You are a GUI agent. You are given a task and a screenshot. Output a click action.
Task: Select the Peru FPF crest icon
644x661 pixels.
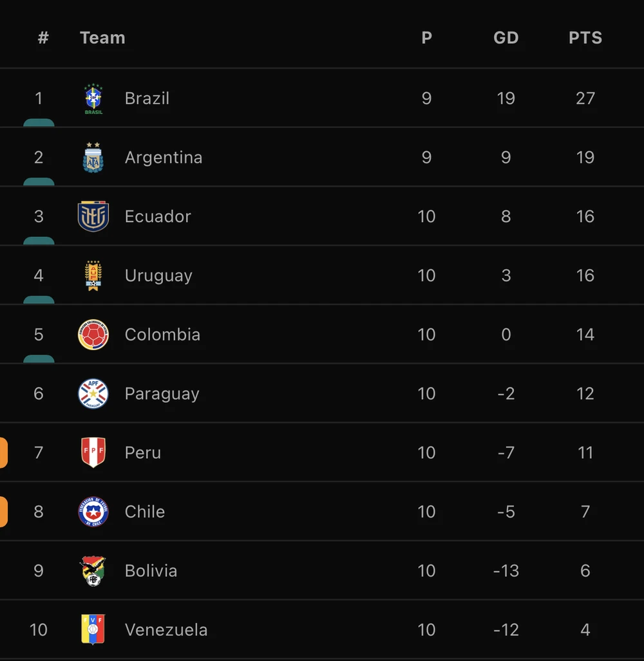coord(93,452)
